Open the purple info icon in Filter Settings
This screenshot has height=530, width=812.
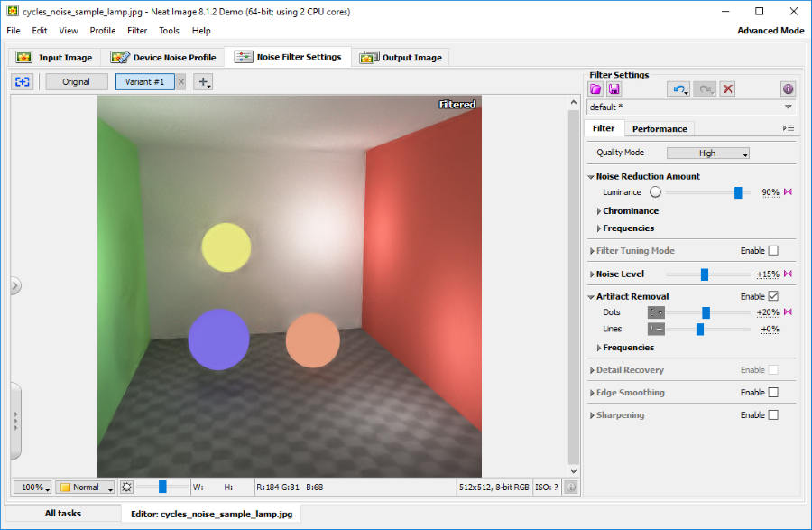point(788,89)
